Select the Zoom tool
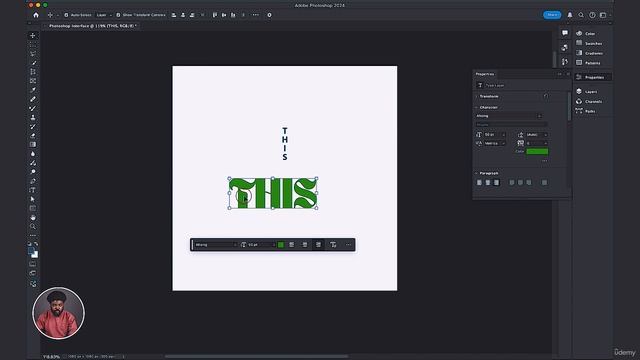Image resolution: width=640 pixels, height=360 pixels. tap(33, 227)
